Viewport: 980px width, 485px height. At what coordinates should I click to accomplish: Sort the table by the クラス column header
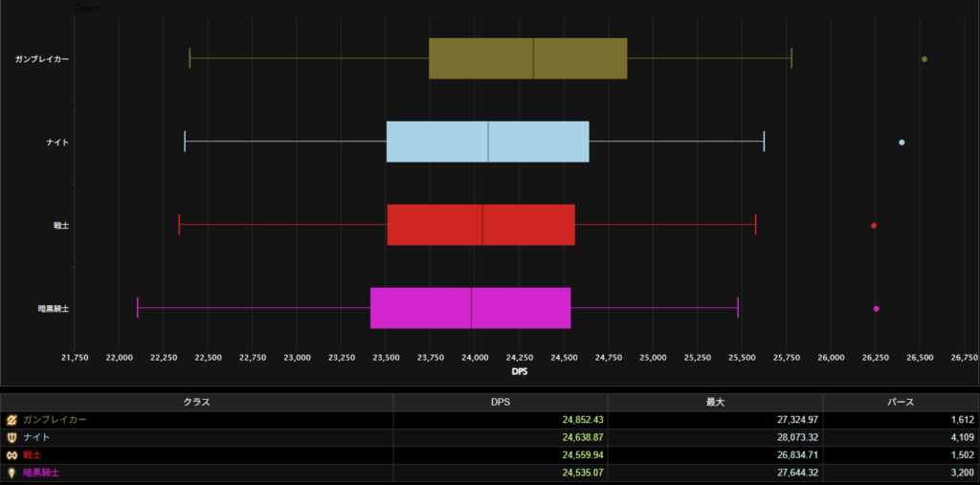(196, 402)
